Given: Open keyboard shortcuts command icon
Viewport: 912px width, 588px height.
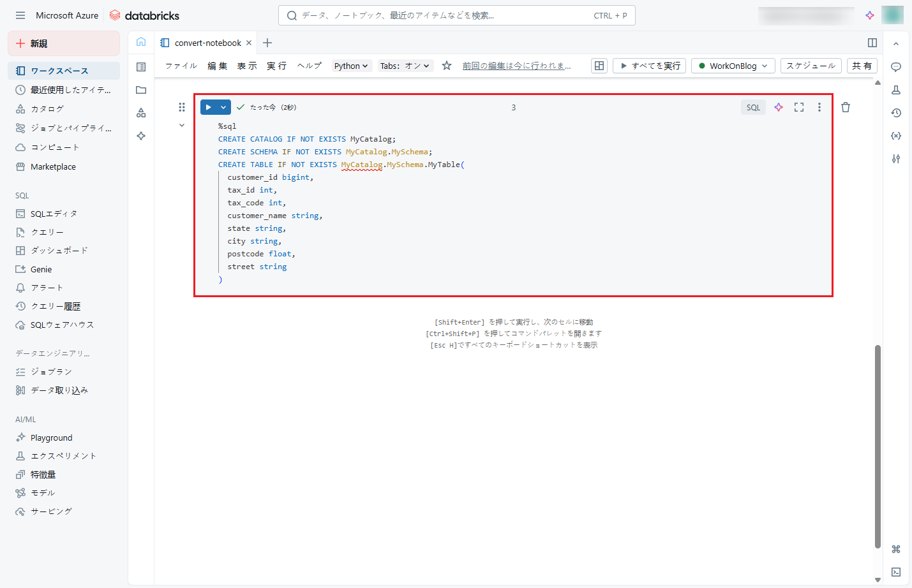Looking at the screenshot, I should click(x=896, y=549).
